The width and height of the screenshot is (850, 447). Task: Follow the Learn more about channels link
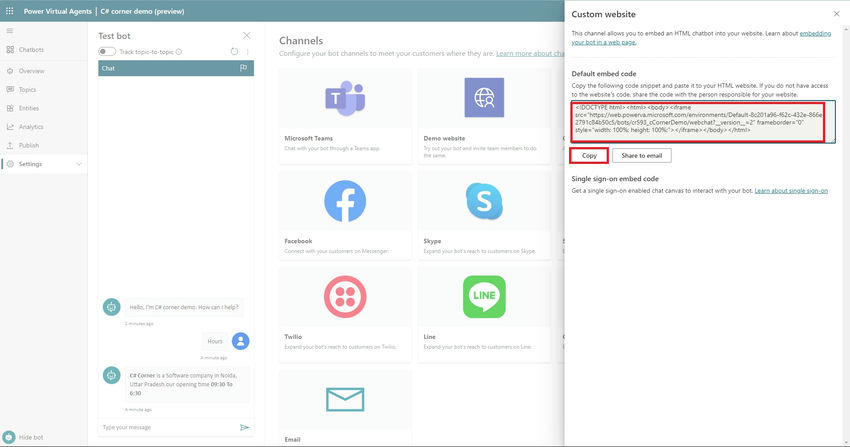coord(530,54)
